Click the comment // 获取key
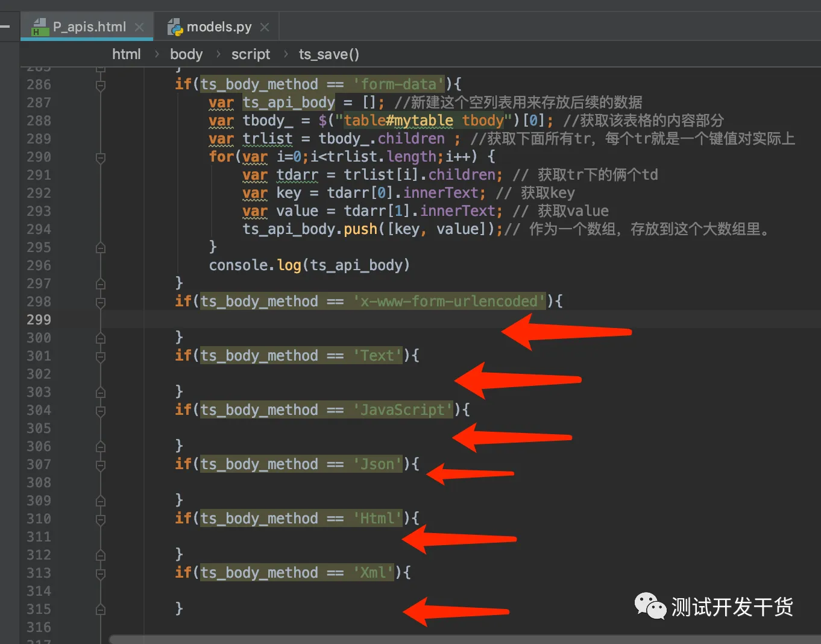This screenshot has width=821, height=644. pos(535,193)
